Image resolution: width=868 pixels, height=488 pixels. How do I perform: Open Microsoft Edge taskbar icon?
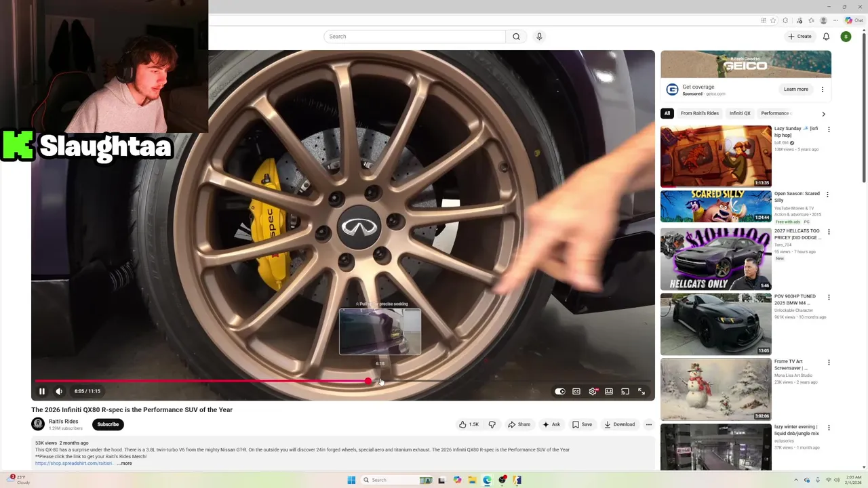[487, 480]
